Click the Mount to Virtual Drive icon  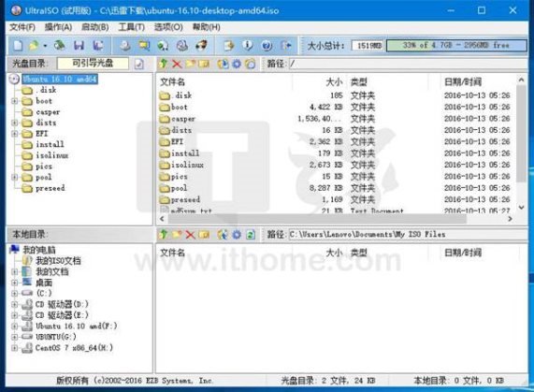point(182,45)
